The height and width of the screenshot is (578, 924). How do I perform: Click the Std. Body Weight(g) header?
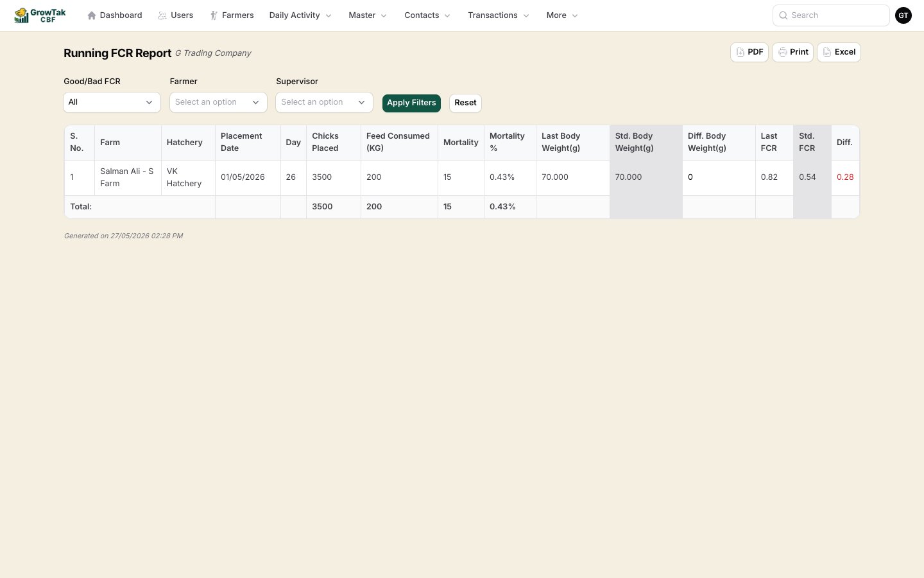646,143
